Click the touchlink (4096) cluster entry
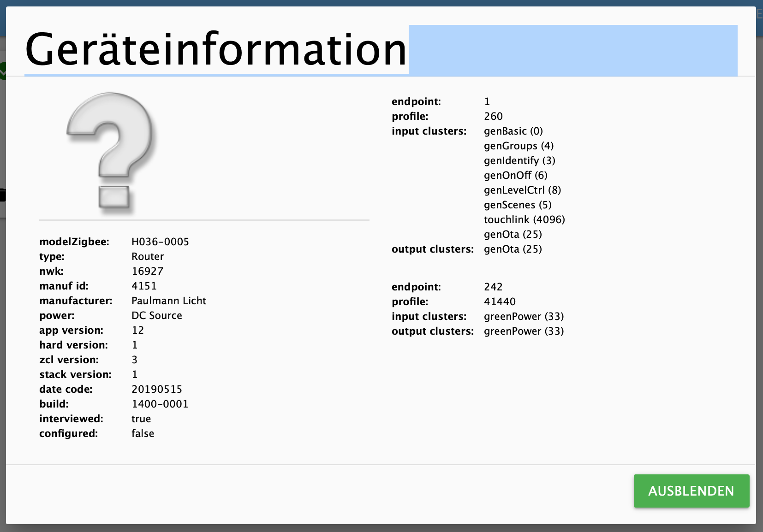The image size is (763, 532). pos(525,219)
